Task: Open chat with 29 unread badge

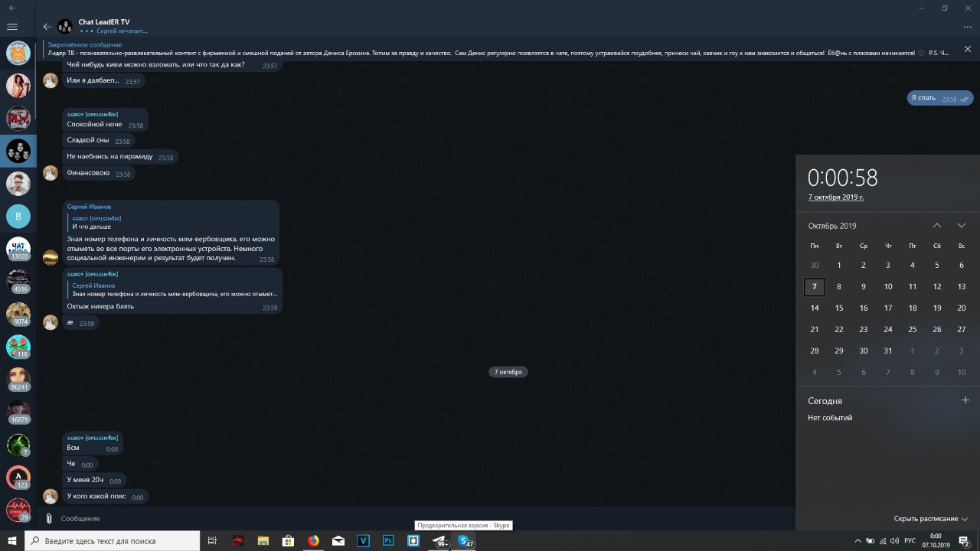Action: coord(18,510)
